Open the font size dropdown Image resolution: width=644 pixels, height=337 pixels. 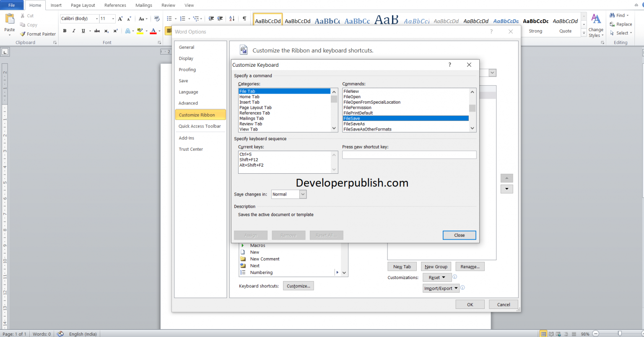pyautogui.click(x=112, y=18)
